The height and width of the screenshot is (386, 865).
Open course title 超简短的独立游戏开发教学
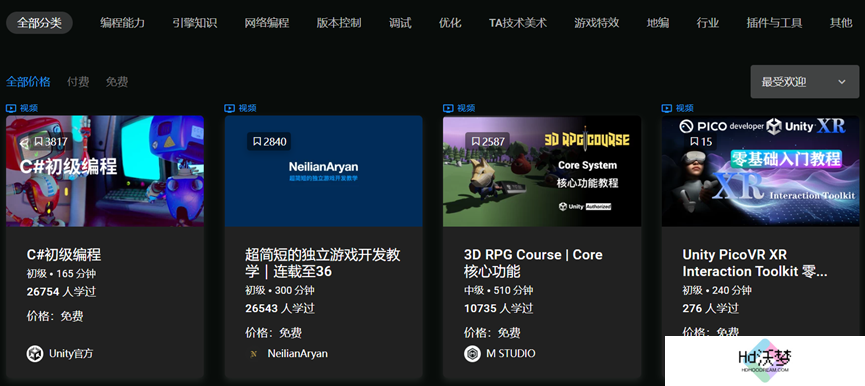click(x=323, y=263)
